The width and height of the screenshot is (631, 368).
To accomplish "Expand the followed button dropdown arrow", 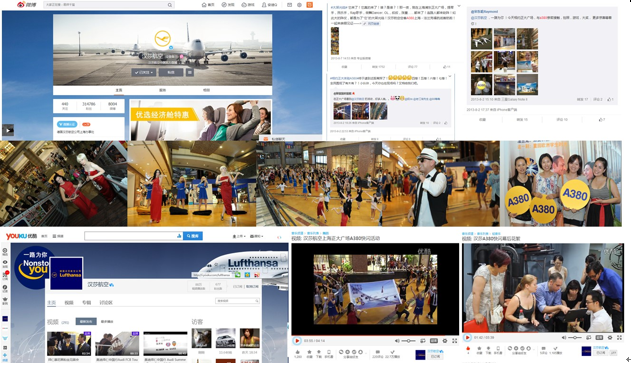I will 152,72.
